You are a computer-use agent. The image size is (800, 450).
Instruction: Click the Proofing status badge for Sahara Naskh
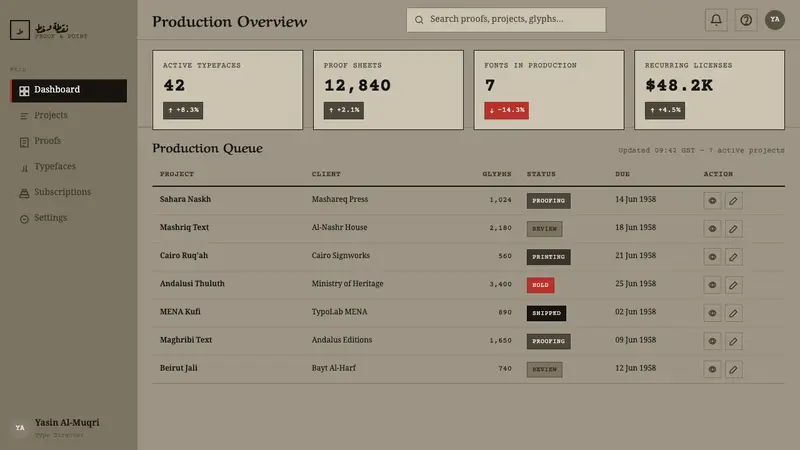tap(548, 201)
